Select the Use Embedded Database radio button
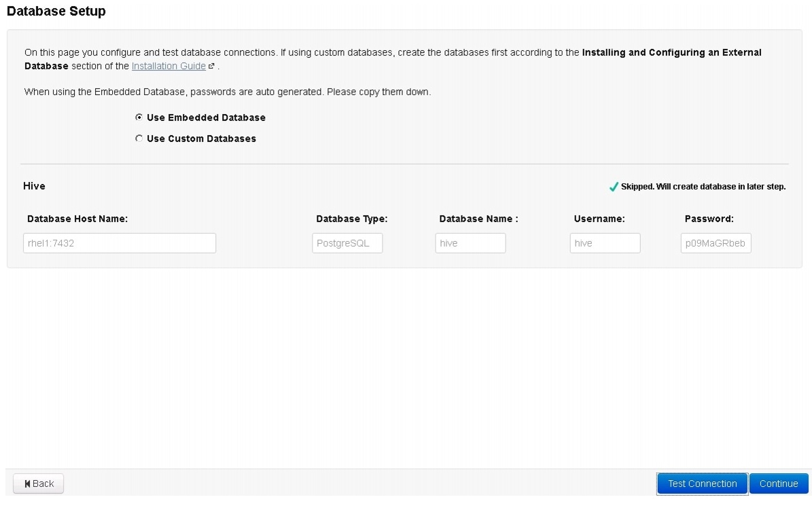 (139, 117)
